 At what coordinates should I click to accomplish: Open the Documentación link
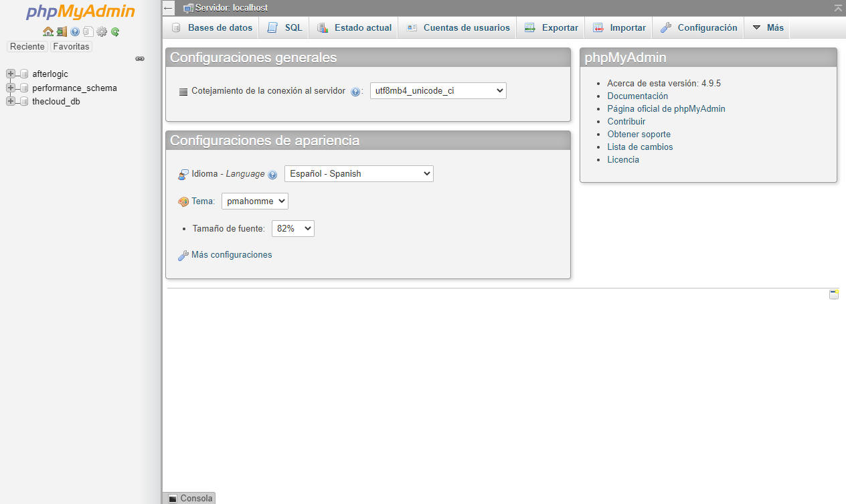tap(637, 96)
